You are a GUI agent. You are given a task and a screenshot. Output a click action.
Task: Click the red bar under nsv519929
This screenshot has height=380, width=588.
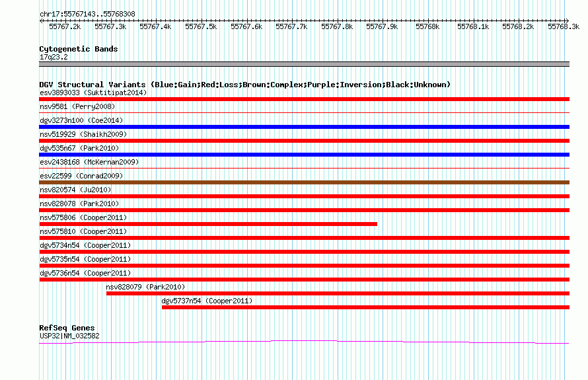[304, 141]
